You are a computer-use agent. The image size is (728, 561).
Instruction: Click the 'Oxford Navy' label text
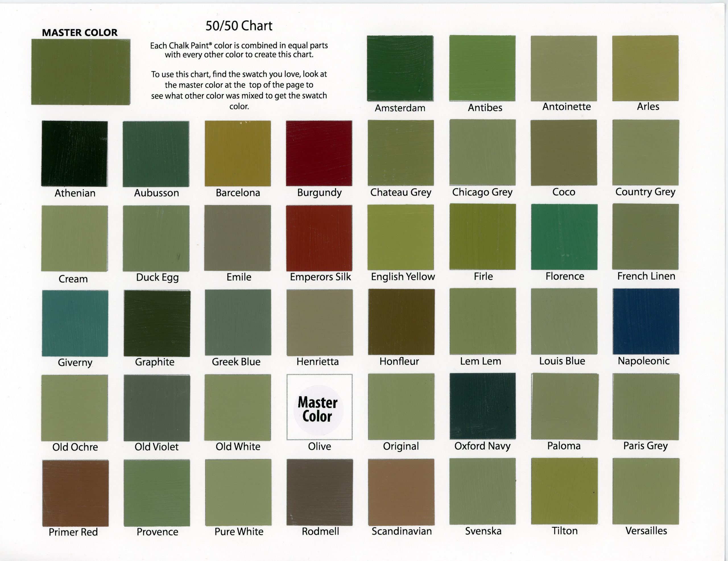coord(482,446)
